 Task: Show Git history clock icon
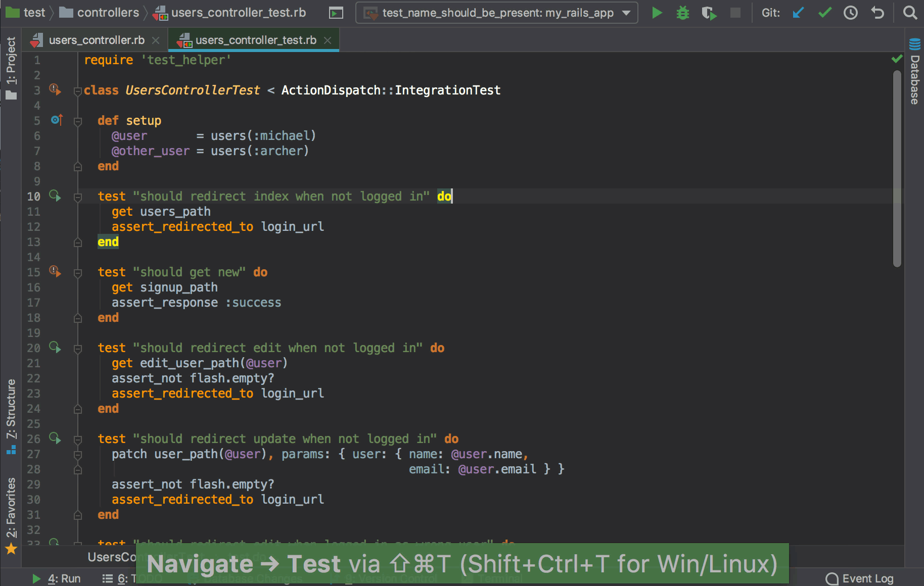(851, 13)
